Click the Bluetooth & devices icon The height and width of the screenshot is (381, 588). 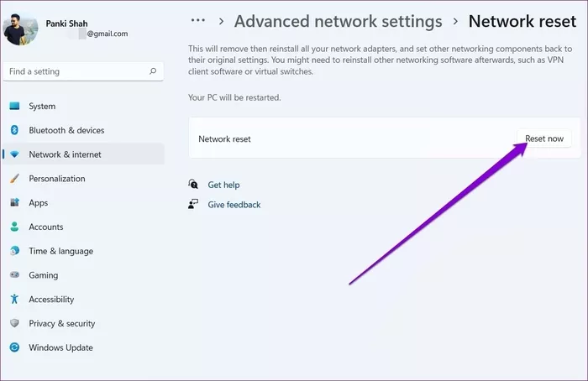(14, 130)
